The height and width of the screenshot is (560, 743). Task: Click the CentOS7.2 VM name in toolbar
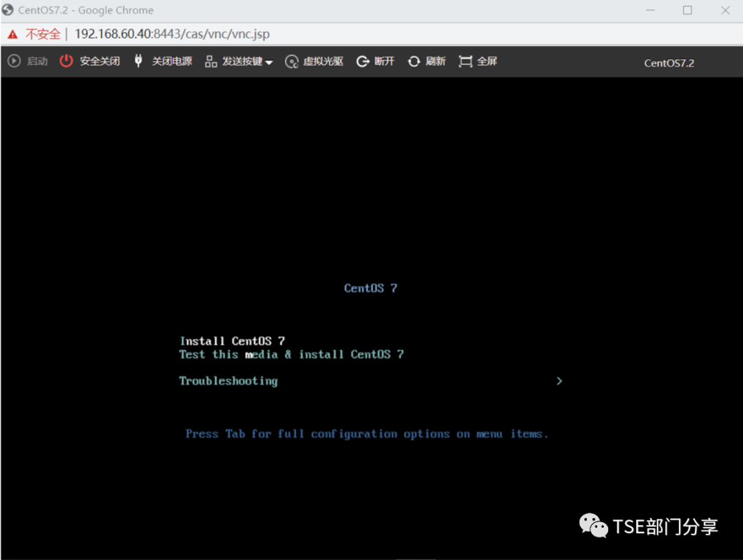(669, 63)
